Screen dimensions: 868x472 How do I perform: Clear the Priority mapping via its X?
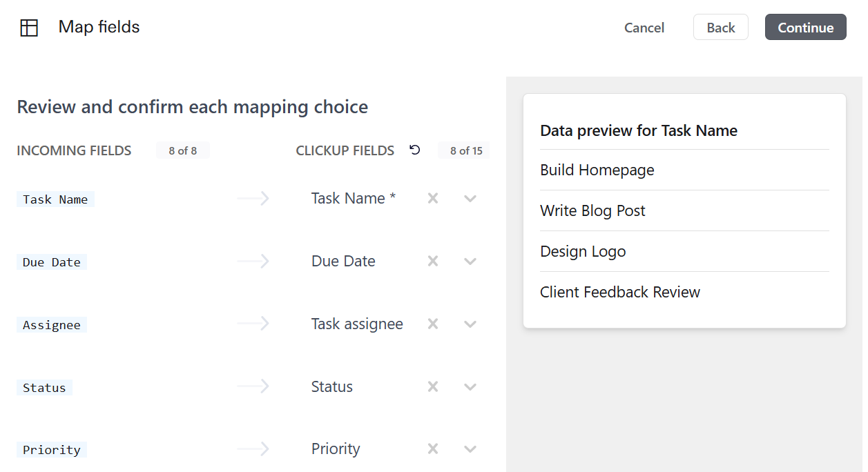coord(432,449)
